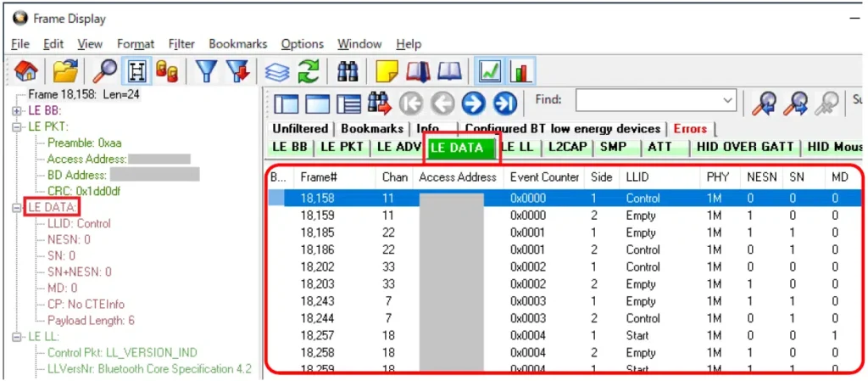The height and width of the screenshot is (381, 868).
Task: Click the magnifying glass search icon
Action: coord(106,72)
